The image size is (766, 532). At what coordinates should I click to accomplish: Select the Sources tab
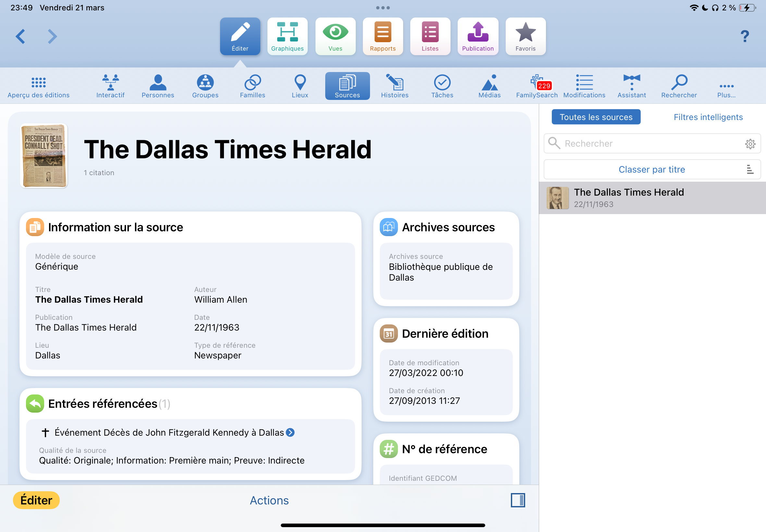(347, 86)
